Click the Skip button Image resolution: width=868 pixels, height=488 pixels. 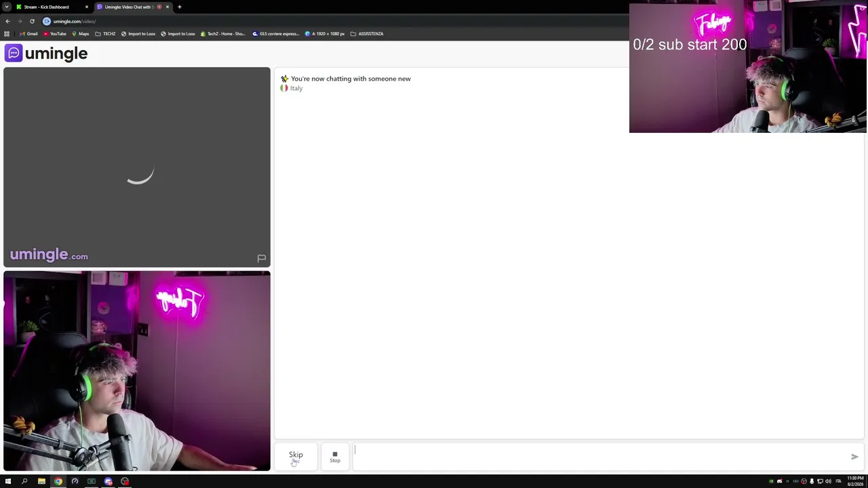point(296,457)
